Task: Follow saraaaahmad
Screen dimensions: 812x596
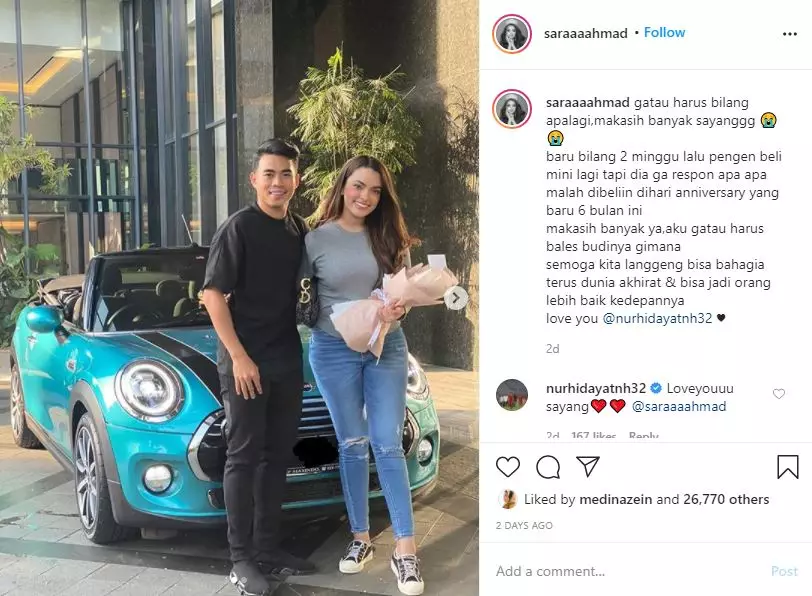Action: 664,33
